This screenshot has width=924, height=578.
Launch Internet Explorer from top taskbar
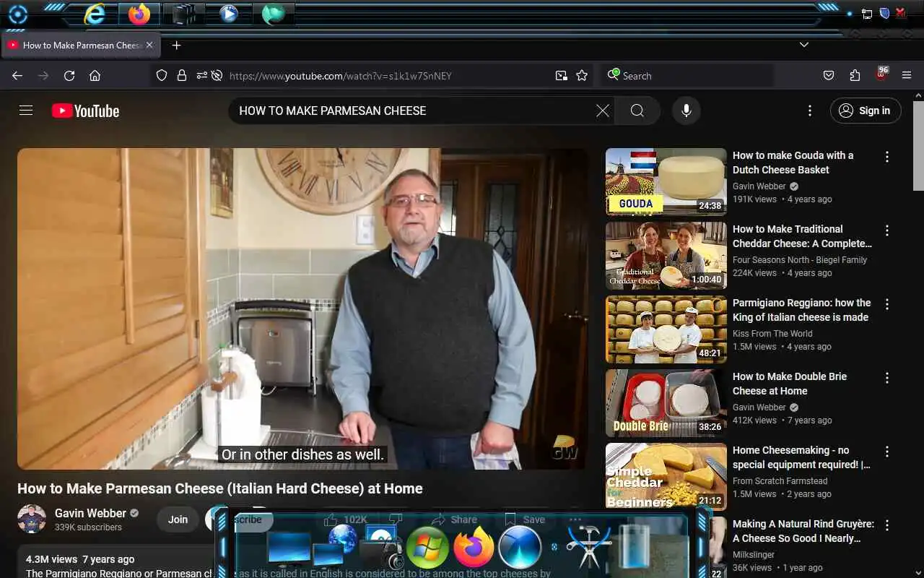point(95,14)
